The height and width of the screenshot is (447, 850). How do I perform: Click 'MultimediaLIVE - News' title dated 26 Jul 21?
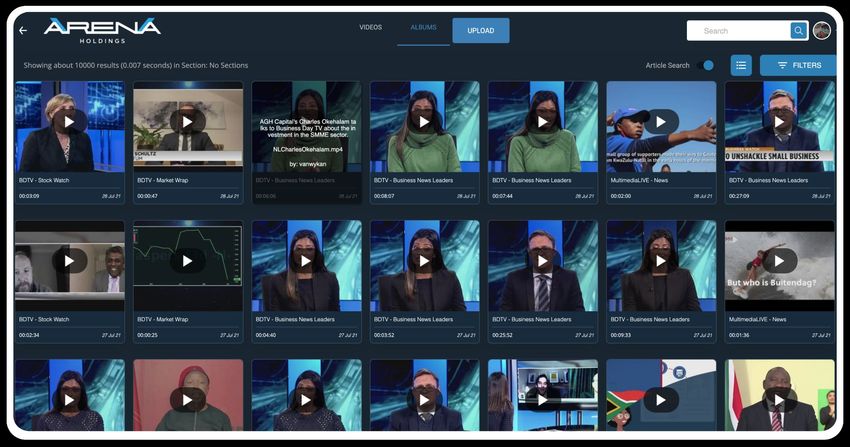pyautogui.click(x=639, y=180)
